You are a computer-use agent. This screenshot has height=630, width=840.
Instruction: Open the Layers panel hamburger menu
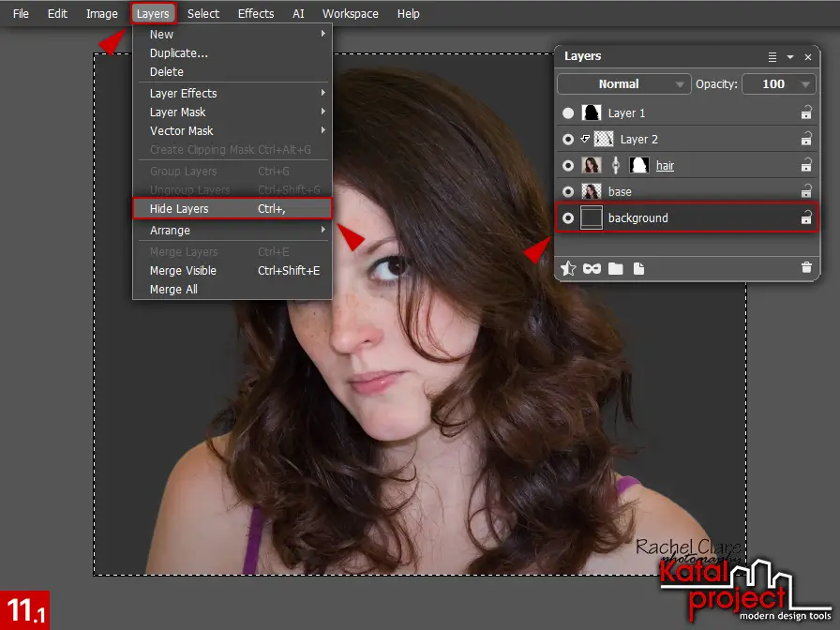772,55
